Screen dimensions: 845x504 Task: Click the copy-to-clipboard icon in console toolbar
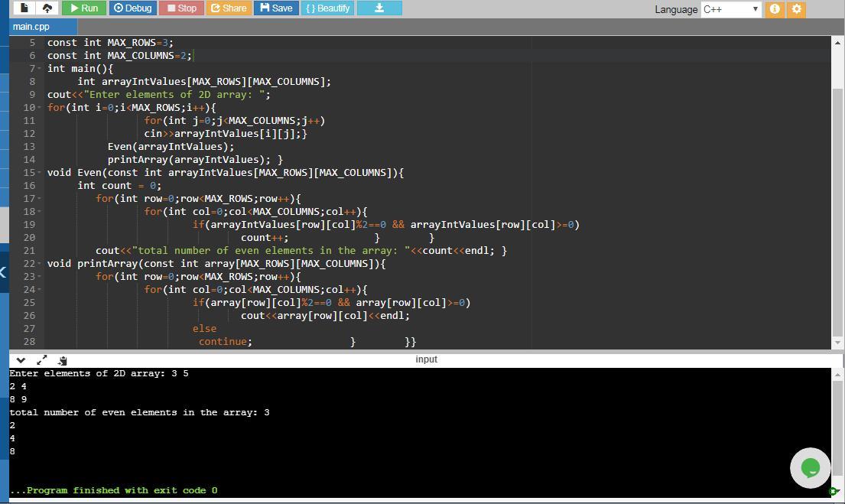click(x=63, y=360)
